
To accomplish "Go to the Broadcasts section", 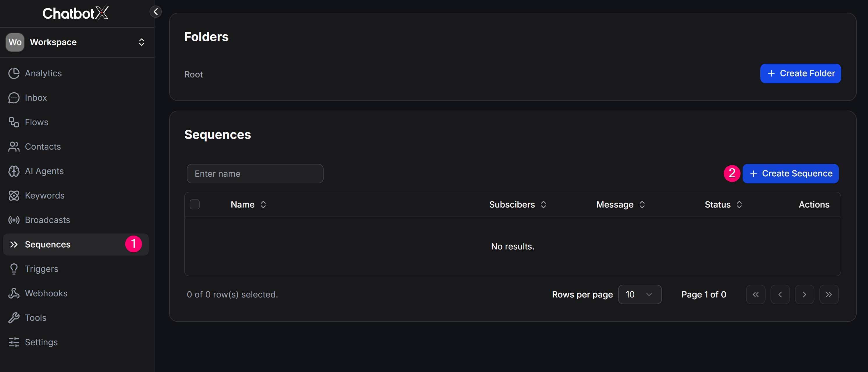I will [x=76, y=220].
